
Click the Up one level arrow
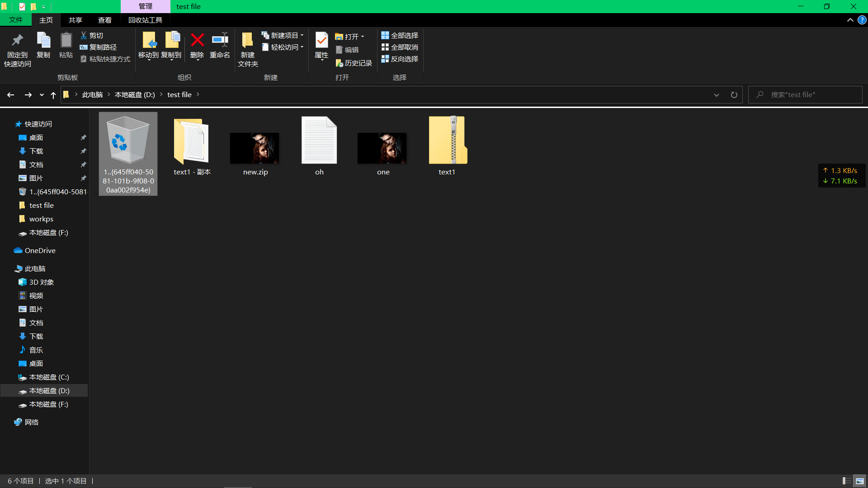coord(53,95)
